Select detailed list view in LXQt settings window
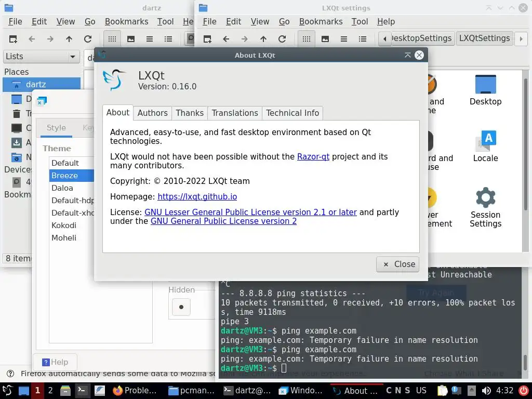The height and width of the screenshot is (399, 532). pyautogui.click(x=363, y=39)
